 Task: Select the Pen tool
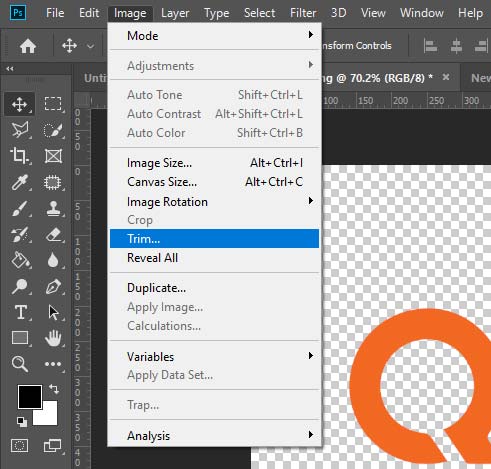[x=53, y=286]
